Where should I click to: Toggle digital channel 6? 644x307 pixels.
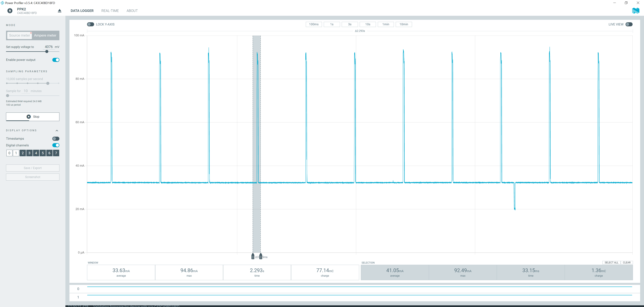point(49,153)
